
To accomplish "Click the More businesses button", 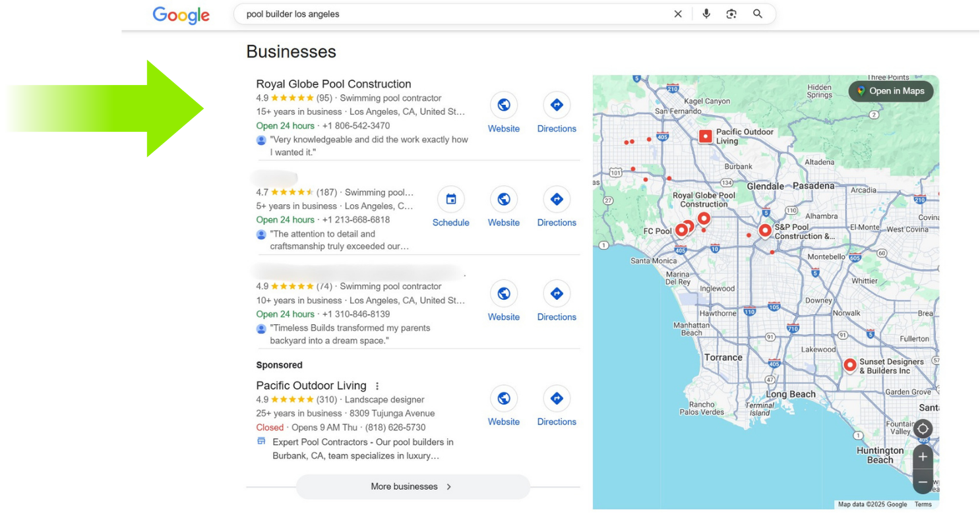I will click(413, 487).
